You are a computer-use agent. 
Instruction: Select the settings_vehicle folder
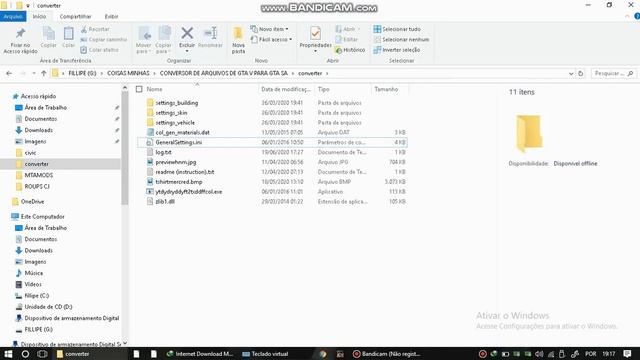coord(175,122)
